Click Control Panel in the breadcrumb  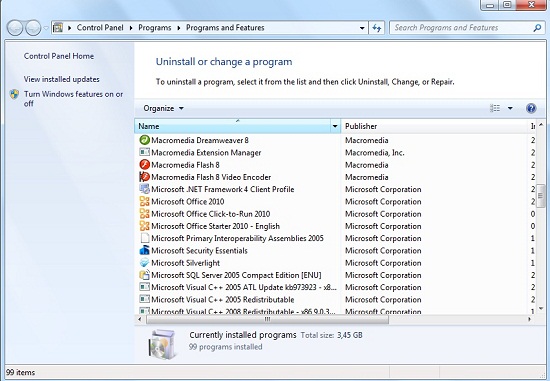(x=100, y=28)
